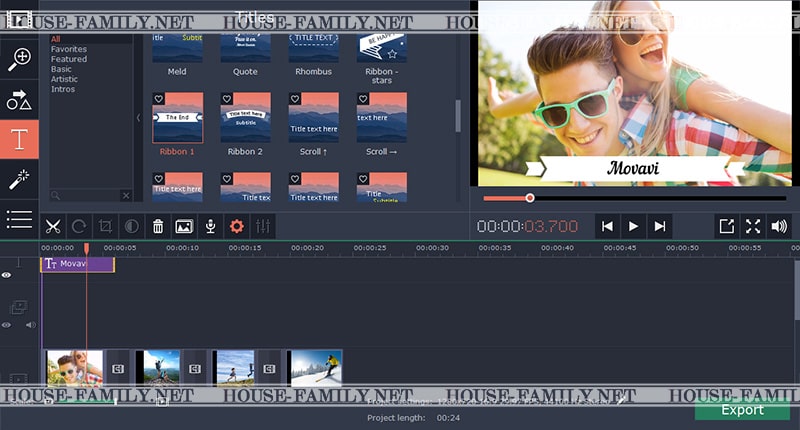Favorite the Scroll right title
The height and width of the screenshot is (430, 800).
pos(363,99)
